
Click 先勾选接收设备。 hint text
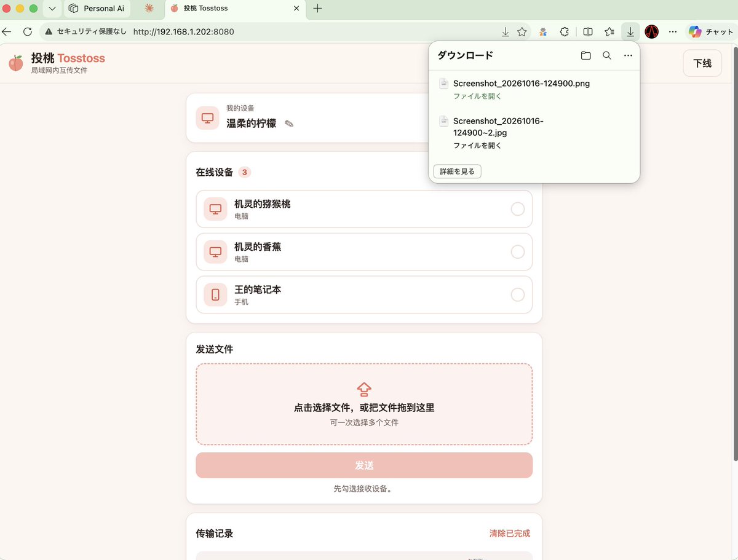click(363, 489)
